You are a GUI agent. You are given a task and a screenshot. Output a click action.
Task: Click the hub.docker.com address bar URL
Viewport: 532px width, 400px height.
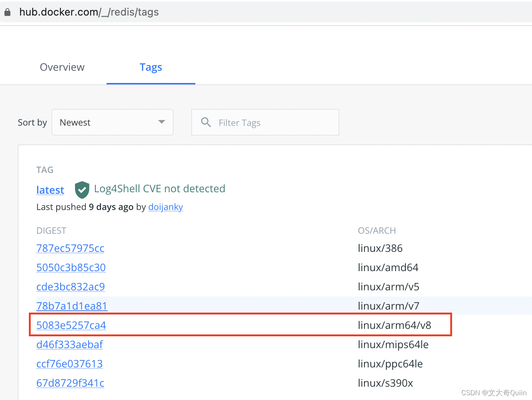click(89, 12)
